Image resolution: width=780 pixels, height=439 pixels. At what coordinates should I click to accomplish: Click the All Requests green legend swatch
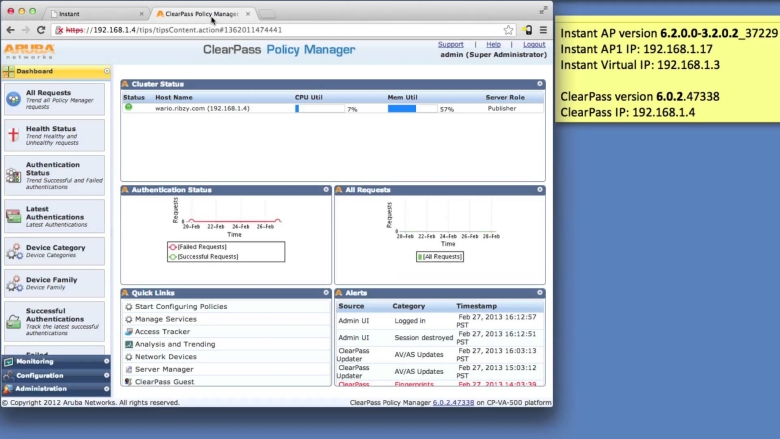(x=419, y=257)
